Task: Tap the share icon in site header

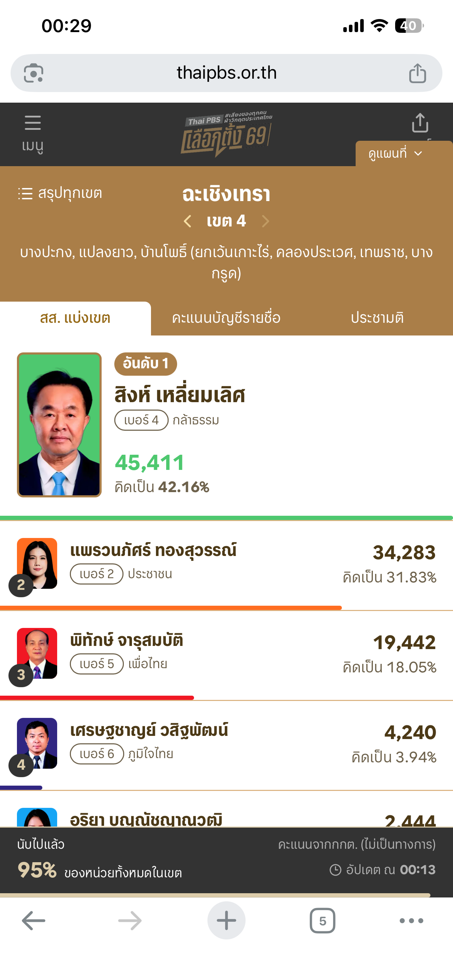Action: click(x=420, y=123)
